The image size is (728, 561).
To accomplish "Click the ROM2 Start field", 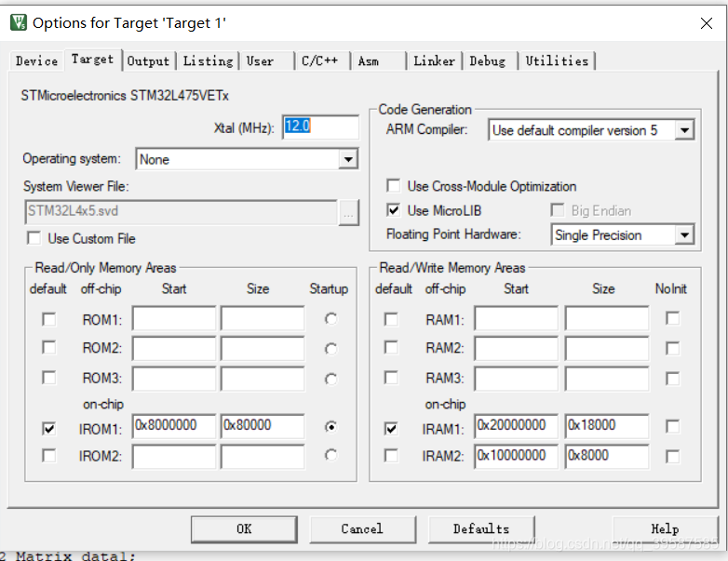I will (x=174, y=348).
